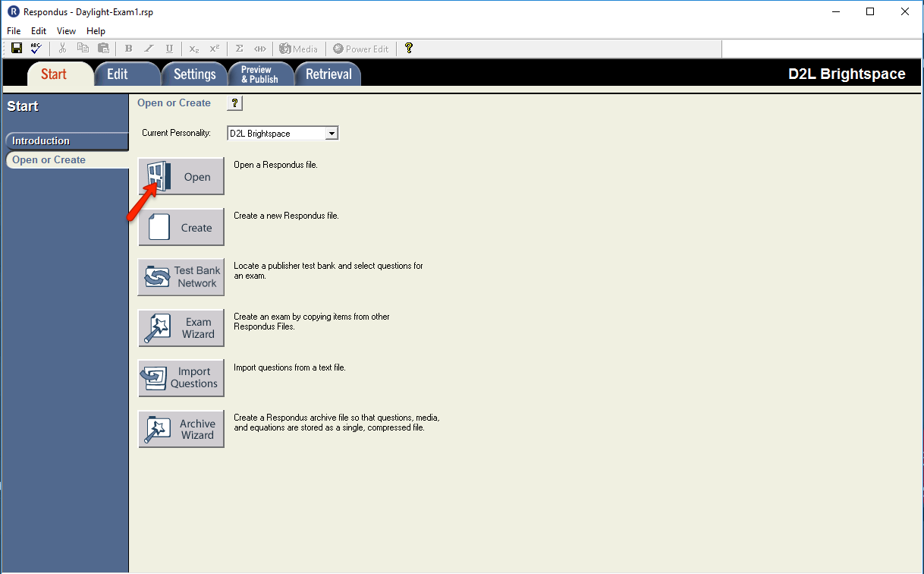Click the Create new file button
The image size is (924, 574).
click(181, 227)
